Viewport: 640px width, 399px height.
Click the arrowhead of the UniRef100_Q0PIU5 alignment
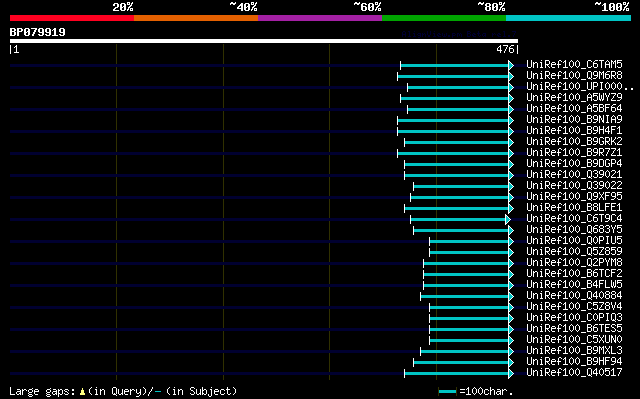(x=511, y=242)
